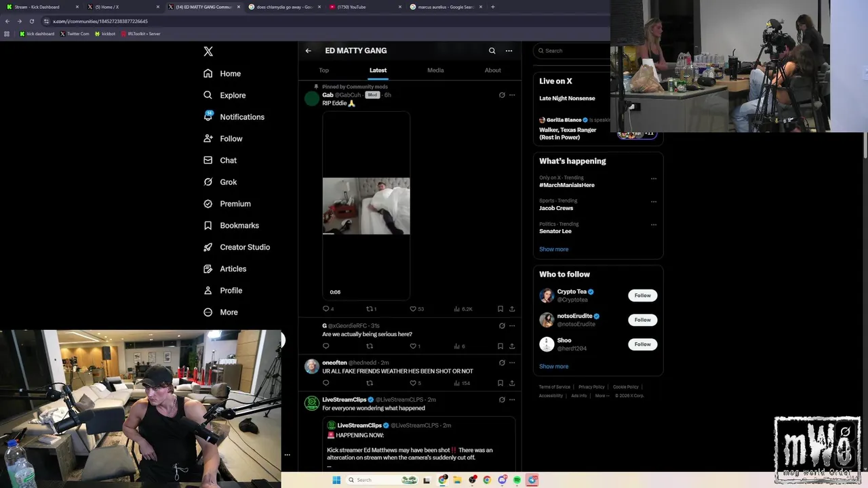
Task: Open Chat in X sidebar
Action: 220,160
